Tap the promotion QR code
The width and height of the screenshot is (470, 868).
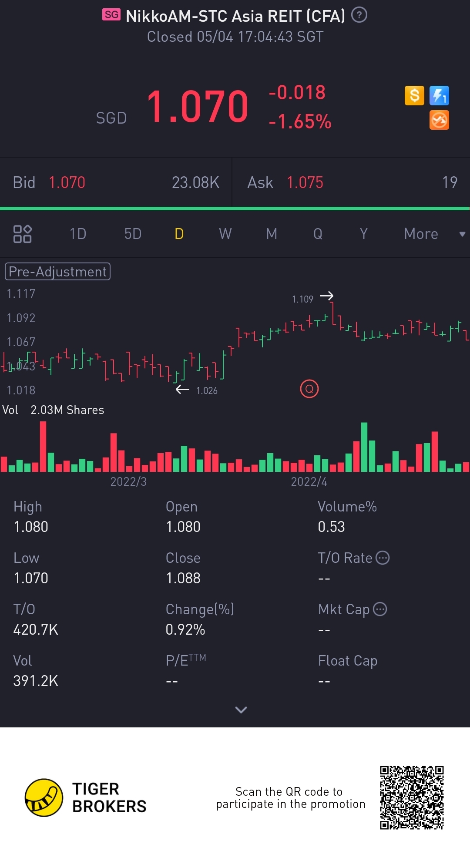(412, 797)
